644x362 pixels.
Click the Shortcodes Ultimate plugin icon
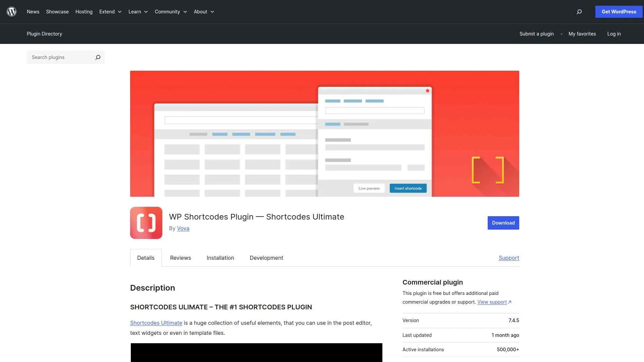tap(146, 223)
